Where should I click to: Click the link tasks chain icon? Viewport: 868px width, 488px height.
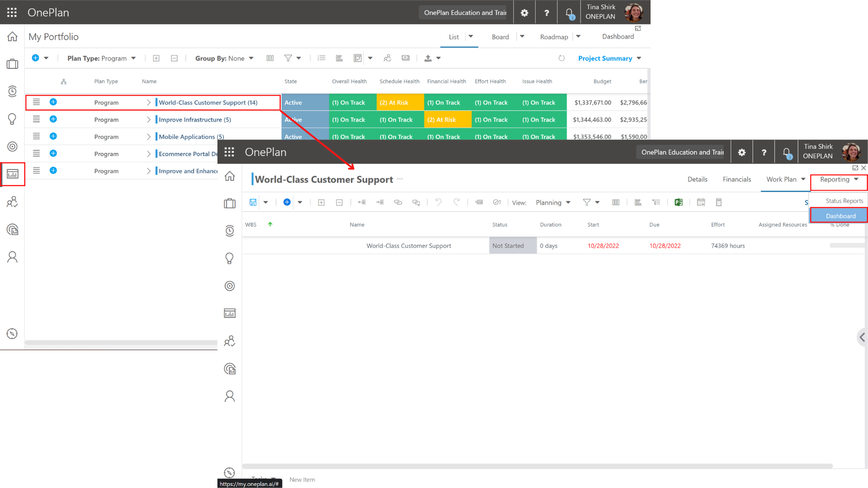tap(398, 202)
